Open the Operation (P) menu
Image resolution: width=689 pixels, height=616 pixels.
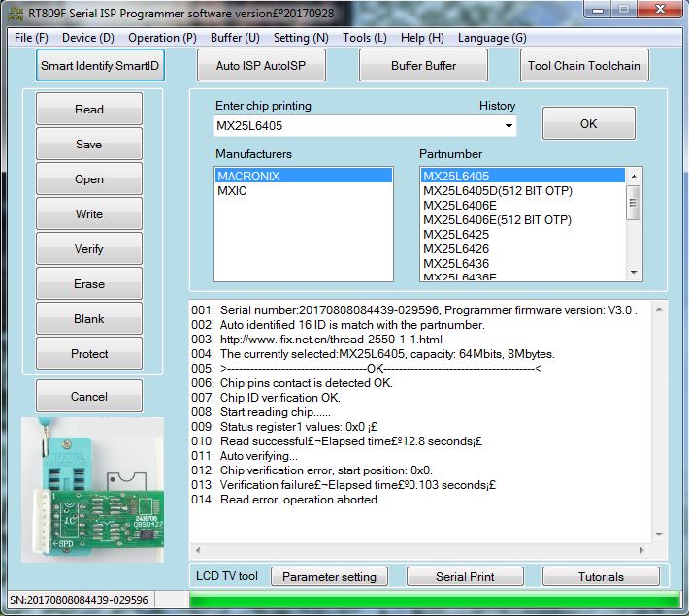(162, 38)
